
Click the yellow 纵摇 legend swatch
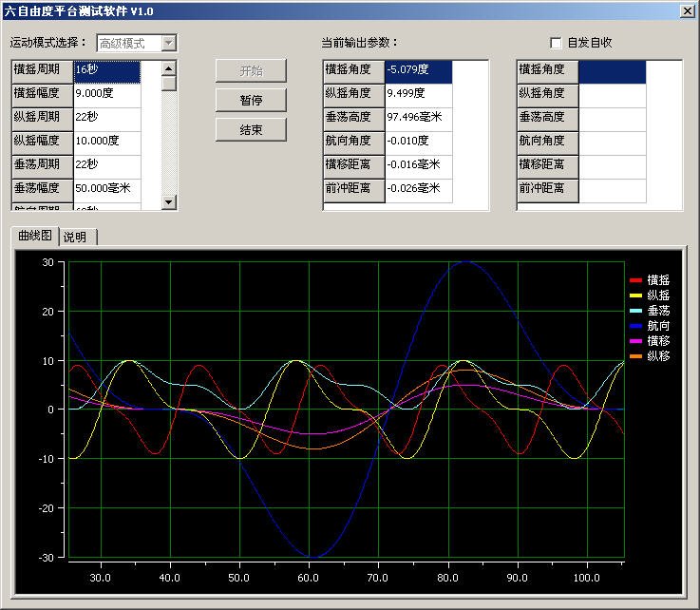click(635, 295)
